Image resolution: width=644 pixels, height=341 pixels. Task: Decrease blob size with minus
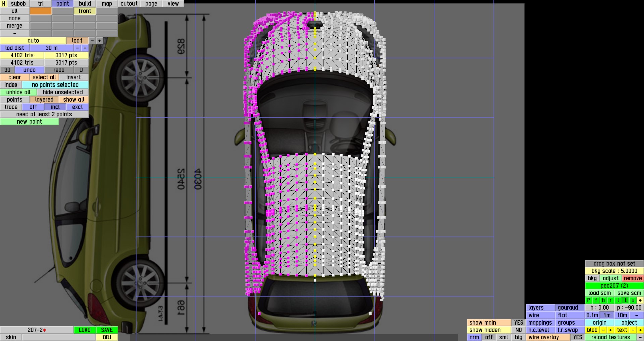[603, 330]
